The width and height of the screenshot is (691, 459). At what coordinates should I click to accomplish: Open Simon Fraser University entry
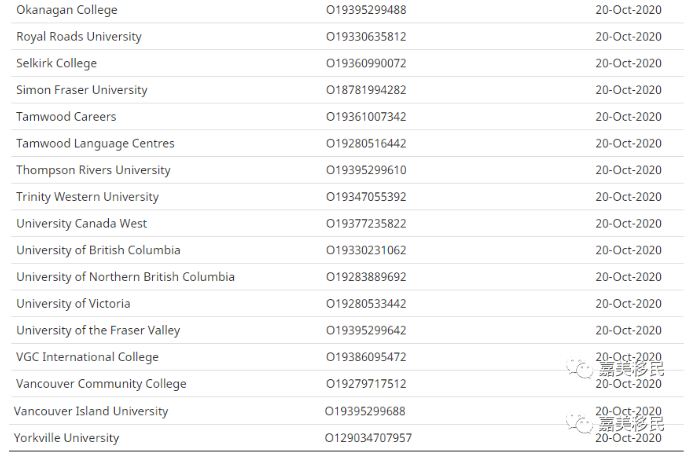pos(81,90)
